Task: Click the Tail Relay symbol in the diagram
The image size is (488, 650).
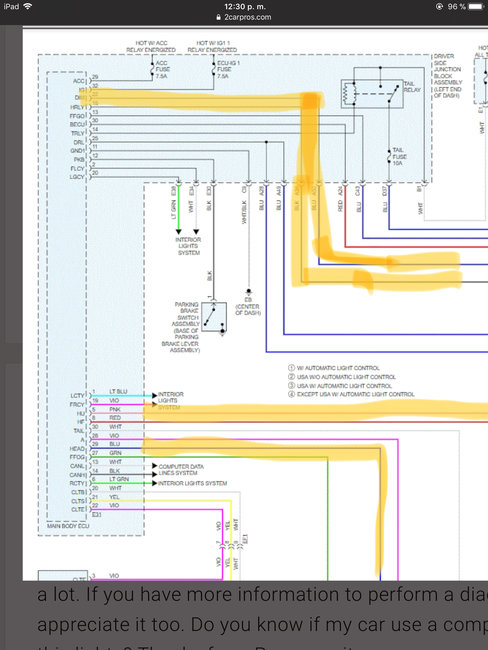Action: [x=372, y=94]
